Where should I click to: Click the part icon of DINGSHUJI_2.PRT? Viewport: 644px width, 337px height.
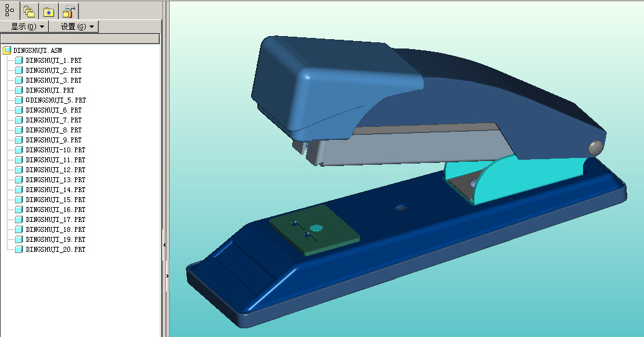coord(19,70)
